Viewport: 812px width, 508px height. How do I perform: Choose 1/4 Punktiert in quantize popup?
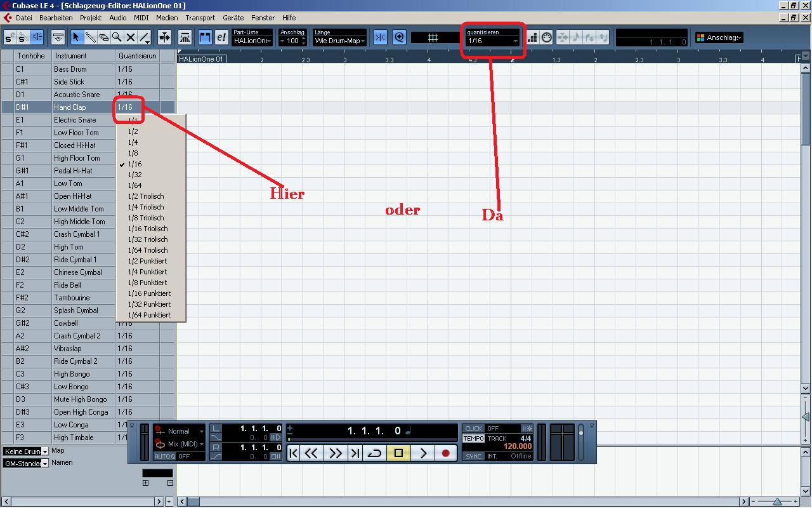tap(151, 272)
